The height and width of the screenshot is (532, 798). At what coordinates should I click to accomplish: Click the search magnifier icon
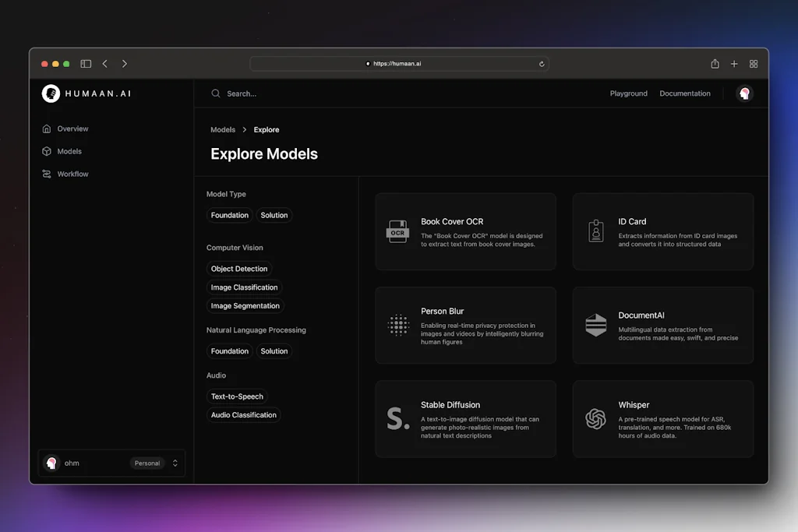coord(215,93)
